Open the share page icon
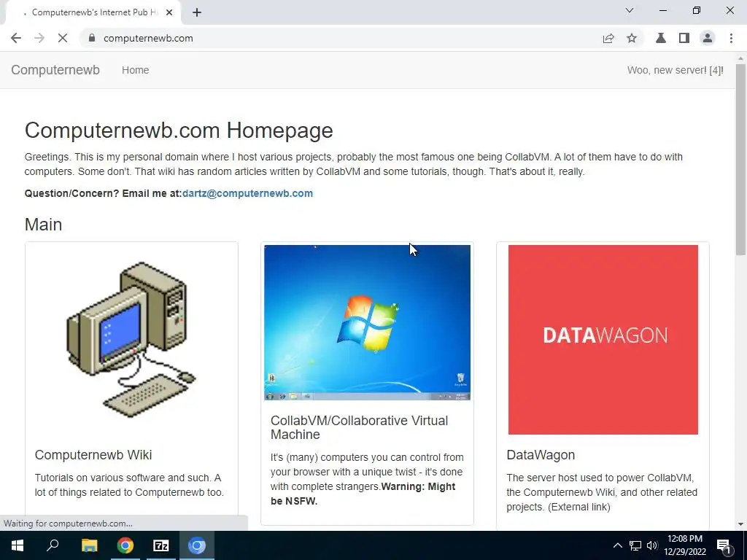The width and height of the screenshot is (747, 560). [x=608, y=38]
